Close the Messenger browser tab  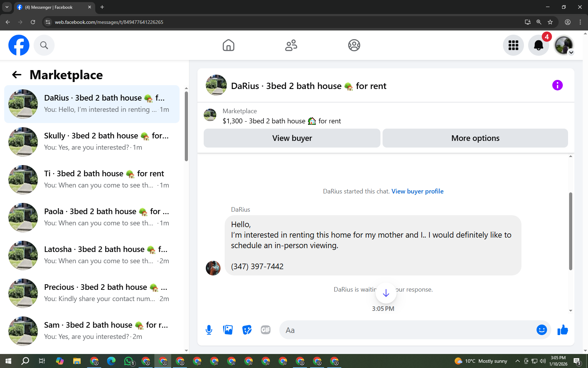pos(90,7)
